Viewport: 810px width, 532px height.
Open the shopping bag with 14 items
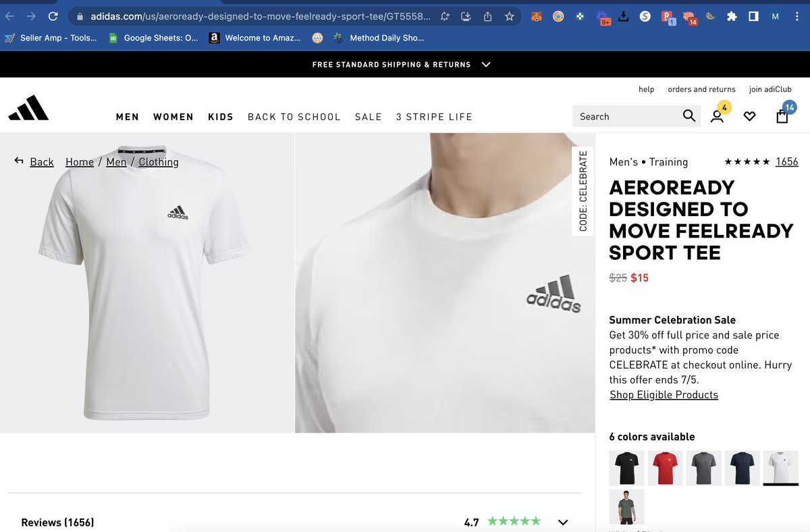(x=782, y=116)
